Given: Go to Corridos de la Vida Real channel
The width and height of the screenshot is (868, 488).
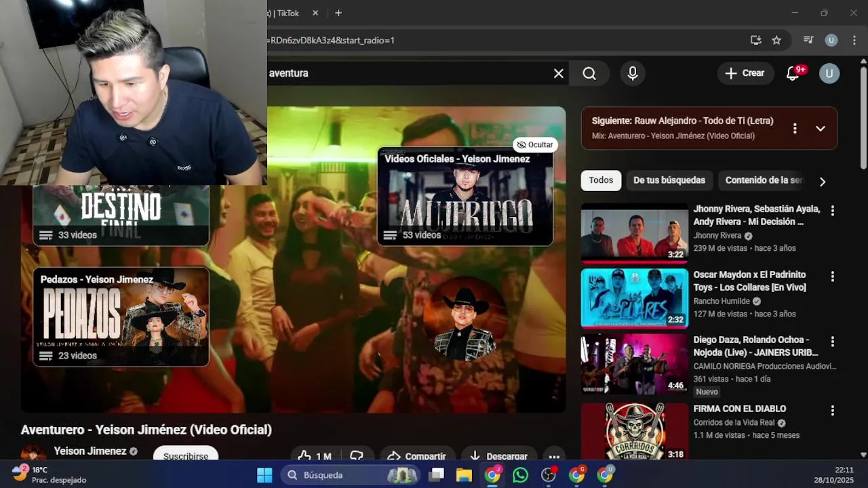Looking at the screenshot, I should click(734, 422).
